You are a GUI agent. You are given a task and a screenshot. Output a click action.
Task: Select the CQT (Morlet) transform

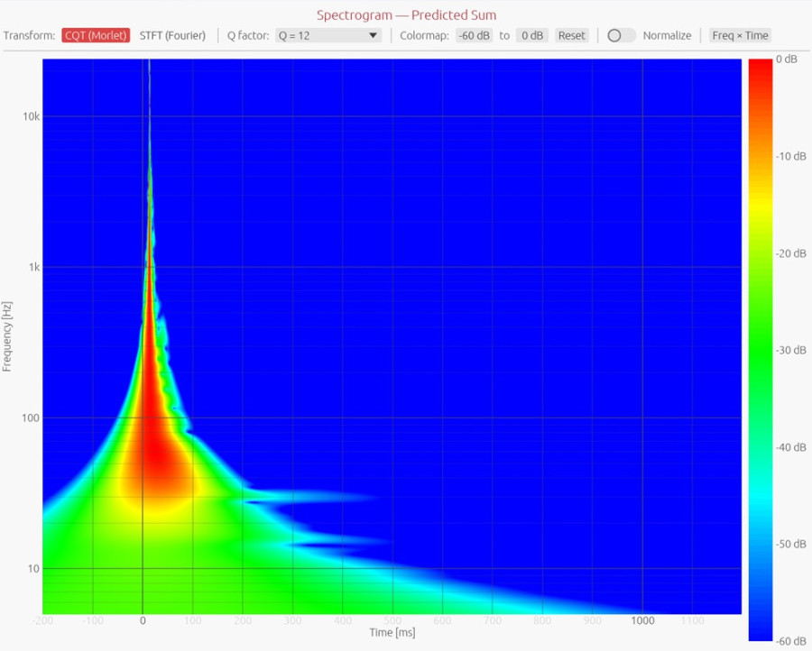click(96, 36)
